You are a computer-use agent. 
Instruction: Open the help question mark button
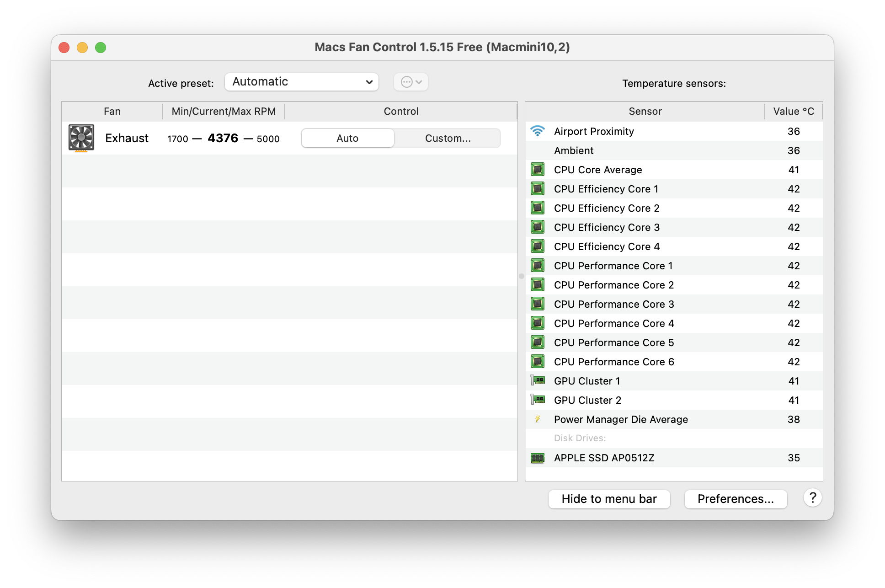click(x=812, y=498)
